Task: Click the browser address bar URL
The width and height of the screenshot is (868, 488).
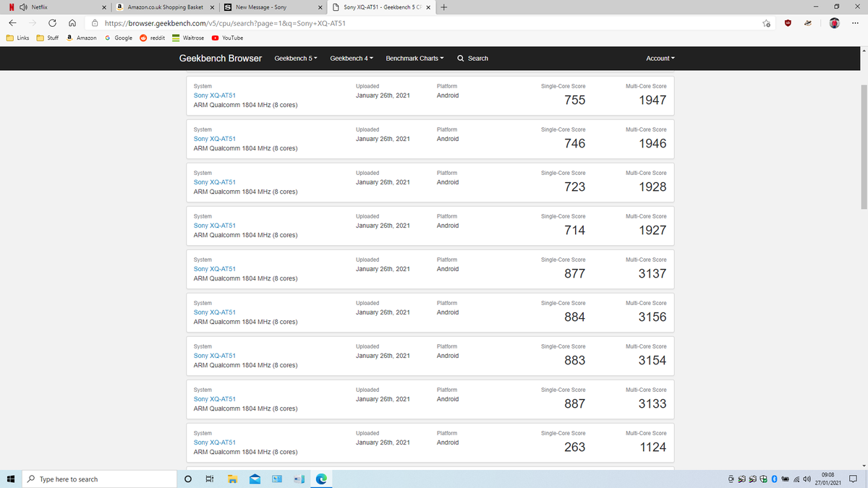Action: coord(225,23)
